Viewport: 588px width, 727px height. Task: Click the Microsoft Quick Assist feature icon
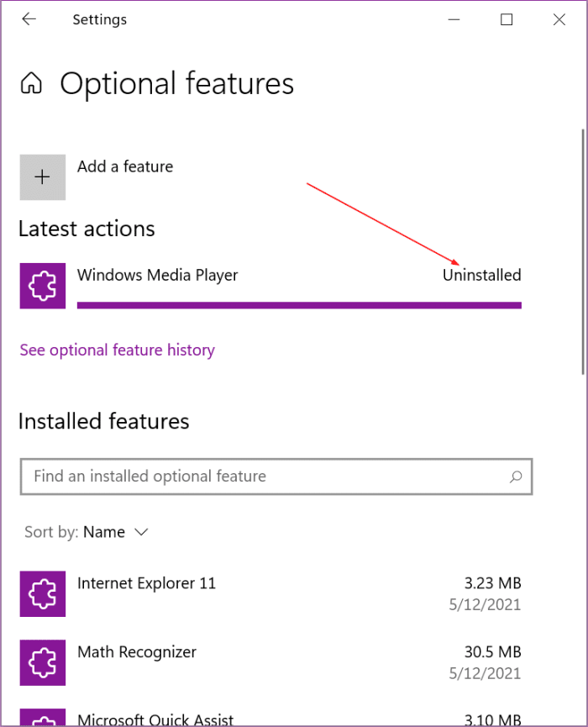click(x=42, y=719)
